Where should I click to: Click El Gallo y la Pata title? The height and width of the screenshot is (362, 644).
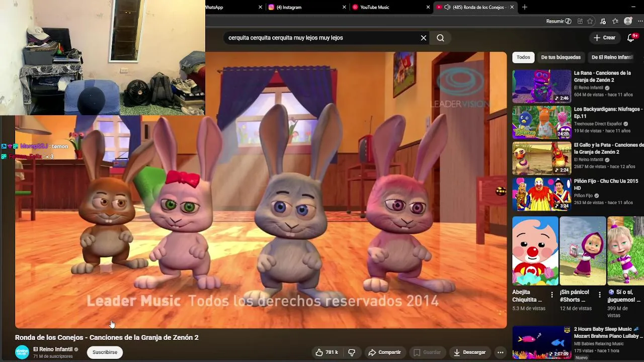point(608,148)
